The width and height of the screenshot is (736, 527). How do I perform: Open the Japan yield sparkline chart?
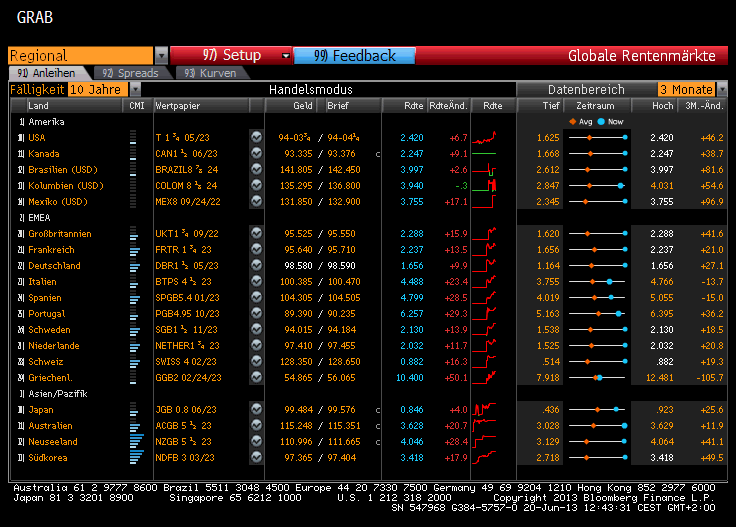[484, 410]
